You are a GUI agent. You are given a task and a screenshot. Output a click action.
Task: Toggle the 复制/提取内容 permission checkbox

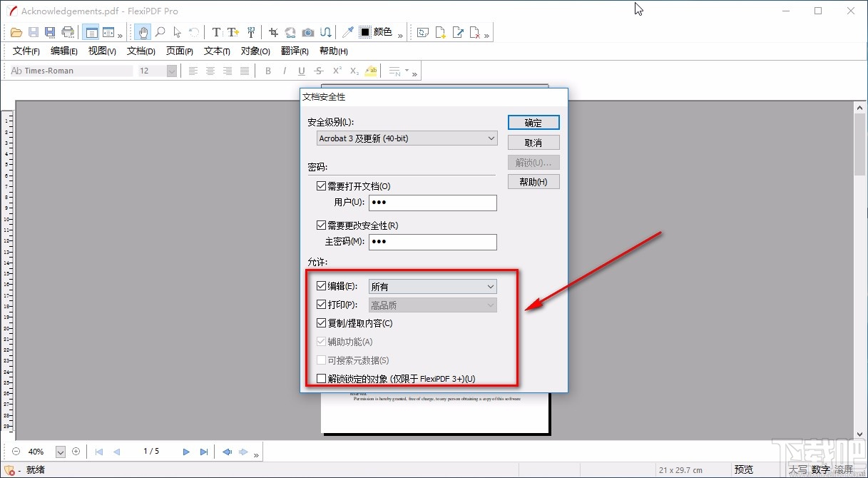[321, 322]
